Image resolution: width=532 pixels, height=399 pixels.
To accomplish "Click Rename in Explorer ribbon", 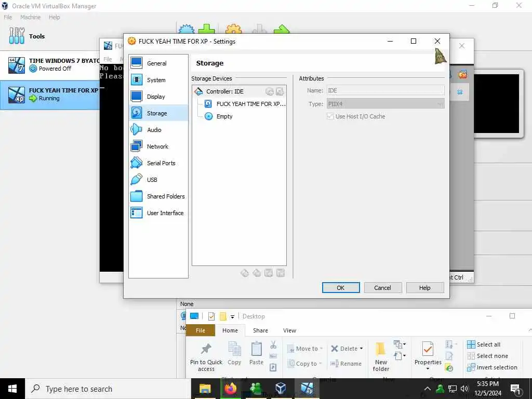I will [x=346, y=363].
